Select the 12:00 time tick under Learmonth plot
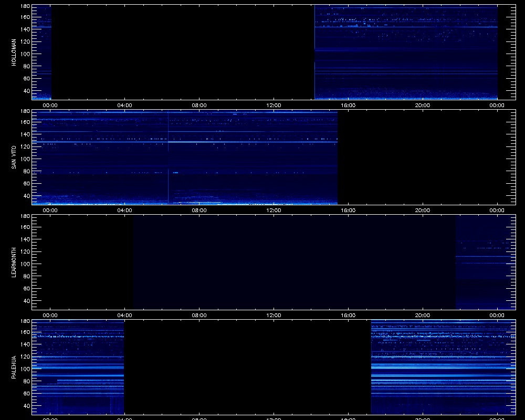Screen dimensions: 525x420 click(x=274, y=315)
